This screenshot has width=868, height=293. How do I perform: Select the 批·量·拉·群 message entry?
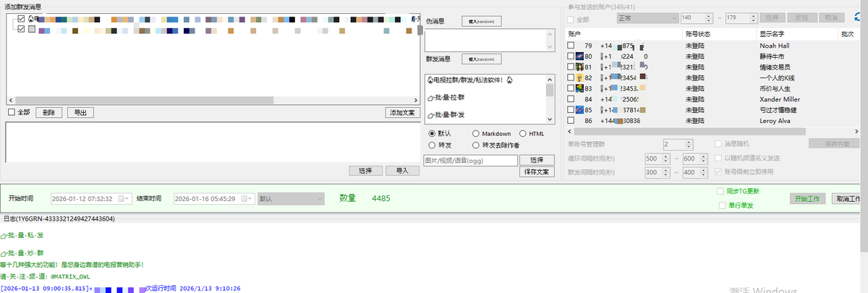point(447,97)
